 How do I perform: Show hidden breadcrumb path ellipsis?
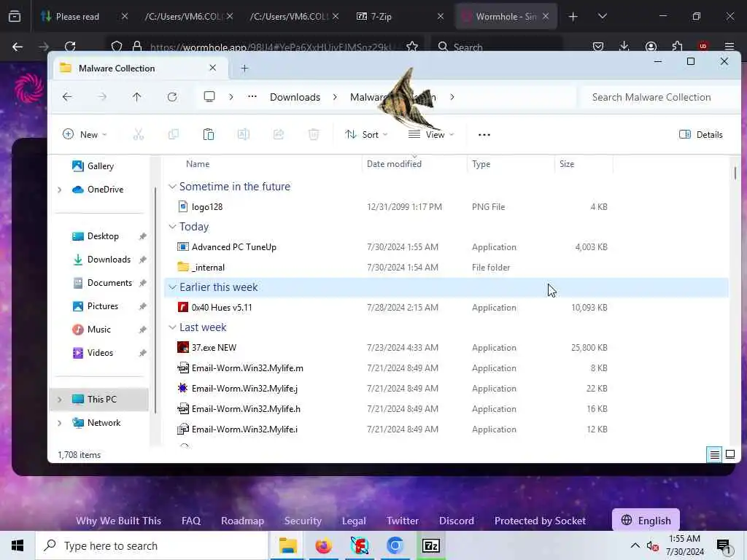click(252, 97)
